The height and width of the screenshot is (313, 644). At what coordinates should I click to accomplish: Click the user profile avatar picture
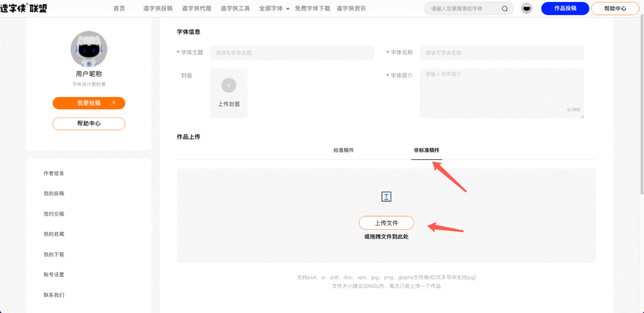(x=88, y=49)
